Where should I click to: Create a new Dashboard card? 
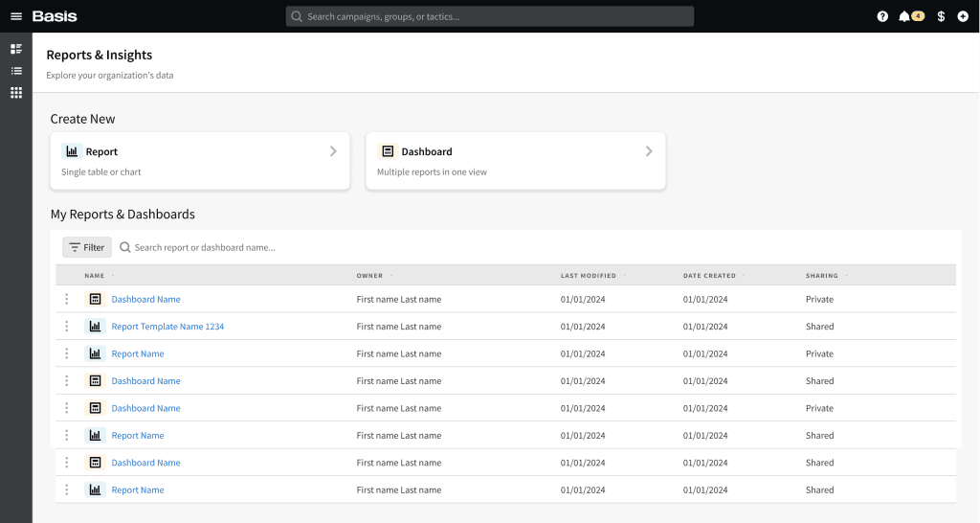point(515,161)
